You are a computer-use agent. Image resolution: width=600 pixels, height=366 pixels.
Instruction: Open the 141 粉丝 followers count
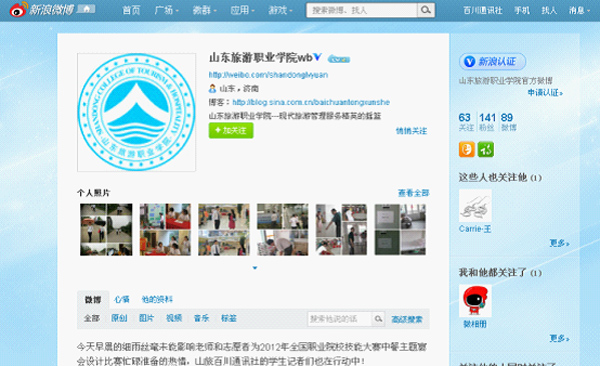point(487,122)
